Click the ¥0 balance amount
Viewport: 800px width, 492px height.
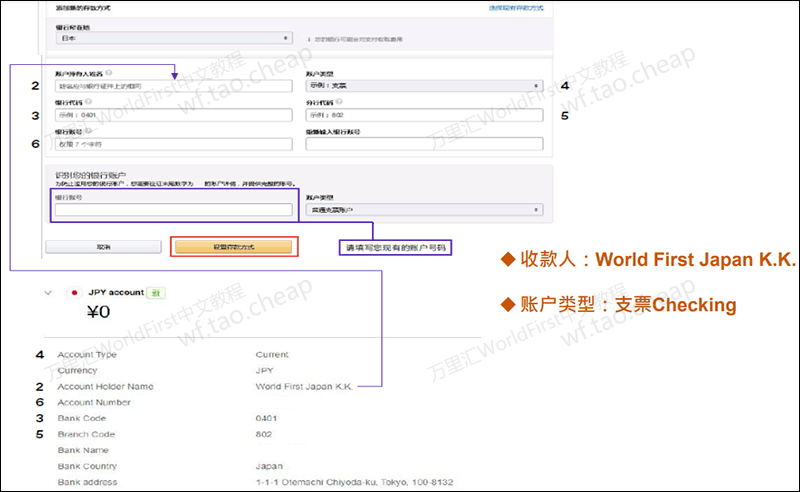98,312
